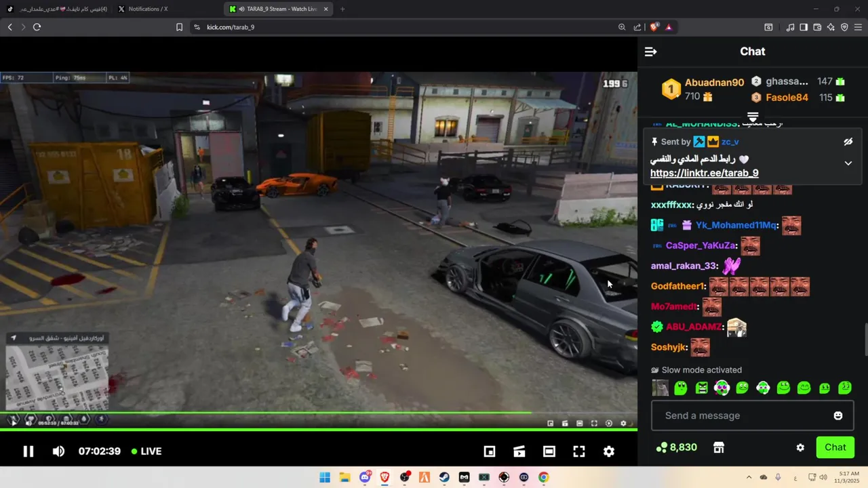This screenshot has width=868, height=488.
Task: Open Abuadnan90 top gifter profile
Action: pyautogui.click(x=714, y=82)
